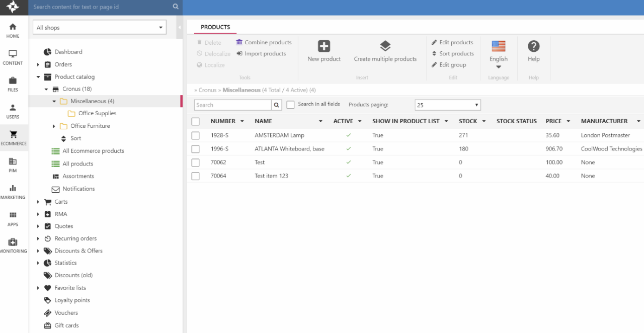
Task: Click the Create multiple products layers icon
Action: tap(385, 46)
